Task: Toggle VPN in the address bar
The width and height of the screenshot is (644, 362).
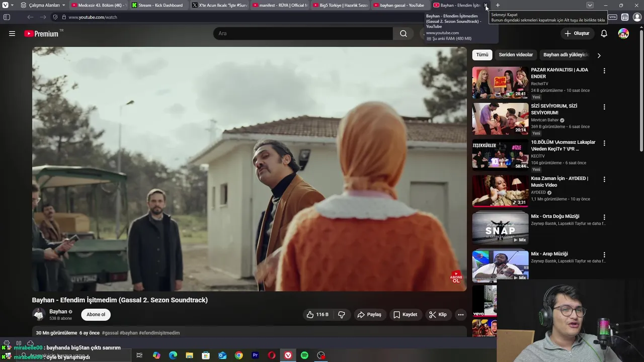Action: tap(612, 17)
